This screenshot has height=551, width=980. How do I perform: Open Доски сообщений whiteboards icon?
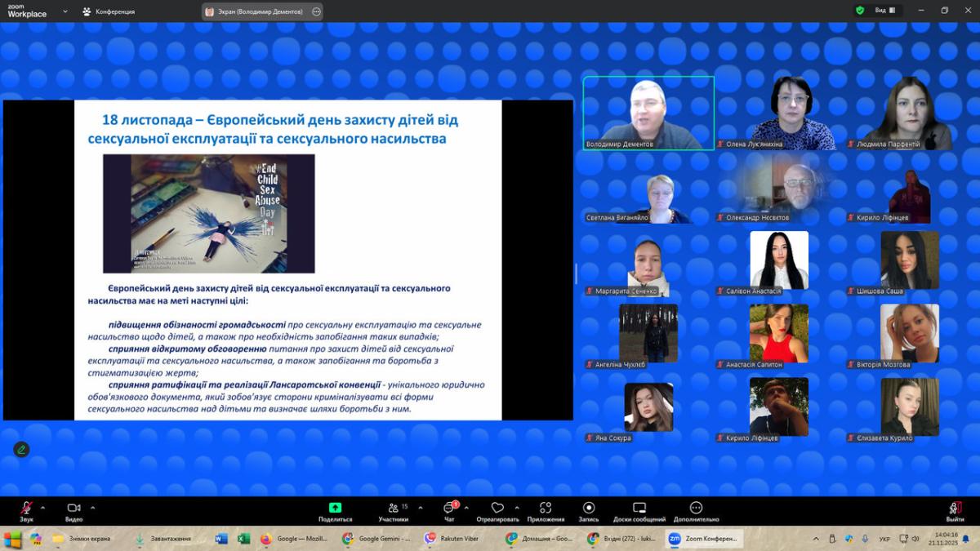[x=639, y=509]
